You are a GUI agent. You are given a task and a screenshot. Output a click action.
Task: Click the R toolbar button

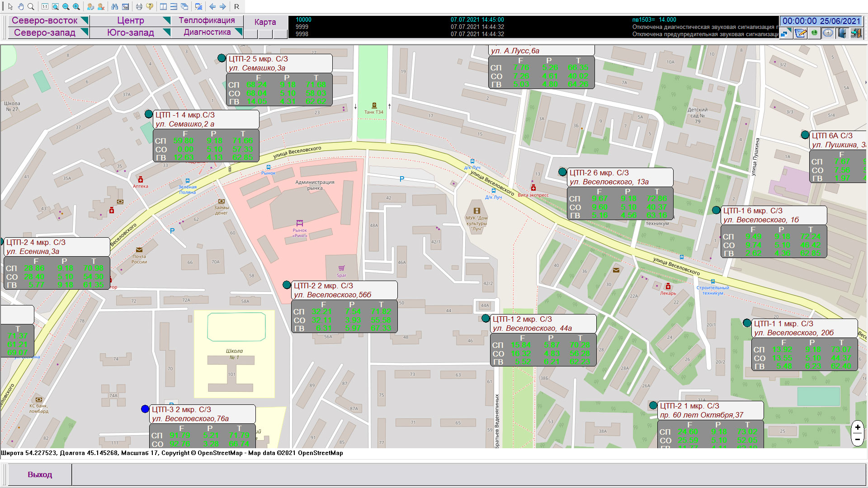[x=236, y=7]
